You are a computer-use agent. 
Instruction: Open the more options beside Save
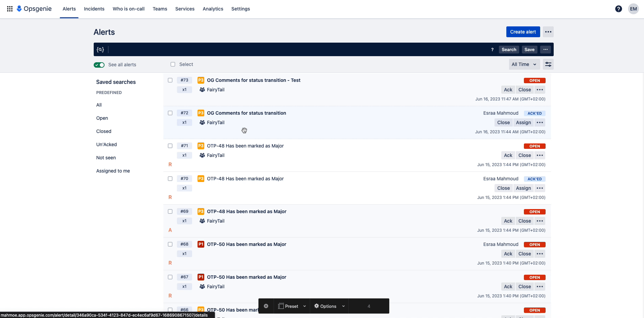pos(545,49)
